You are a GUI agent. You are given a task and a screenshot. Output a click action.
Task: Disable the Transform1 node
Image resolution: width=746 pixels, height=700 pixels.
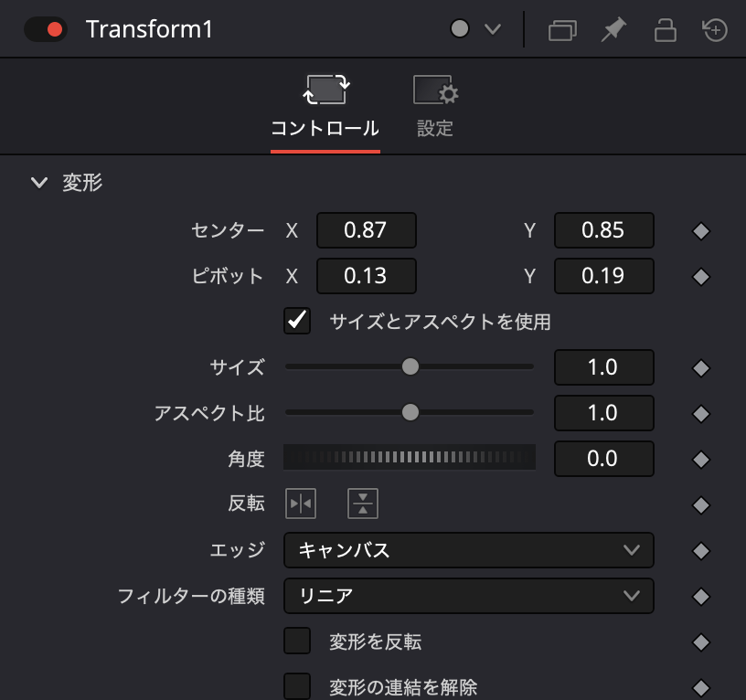[x=45, y=28]
